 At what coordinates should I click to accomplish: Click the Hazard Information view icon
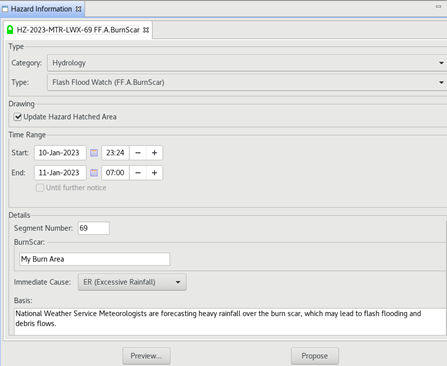coord(5,9)
